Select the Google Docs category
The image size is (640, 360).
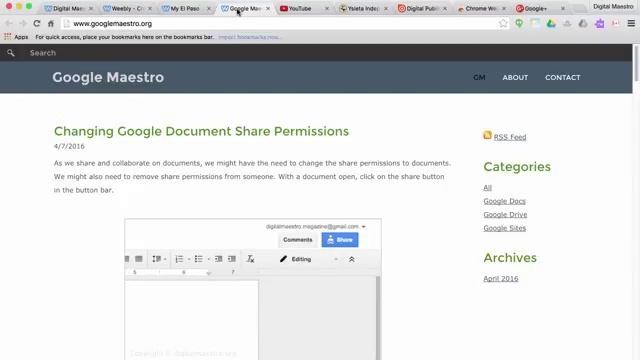click(504, 201)
